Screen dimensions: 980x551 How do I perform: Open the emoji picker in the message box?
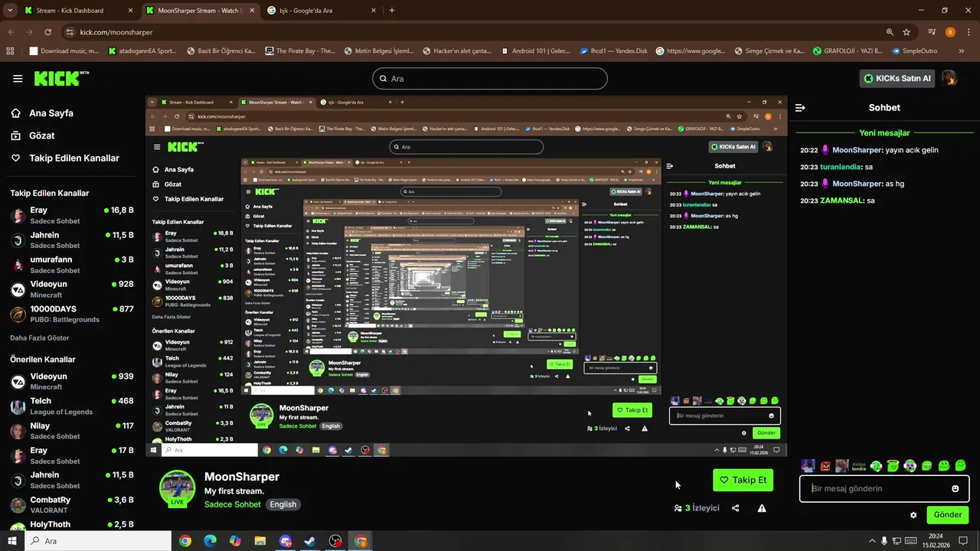(x=955, y=489)
